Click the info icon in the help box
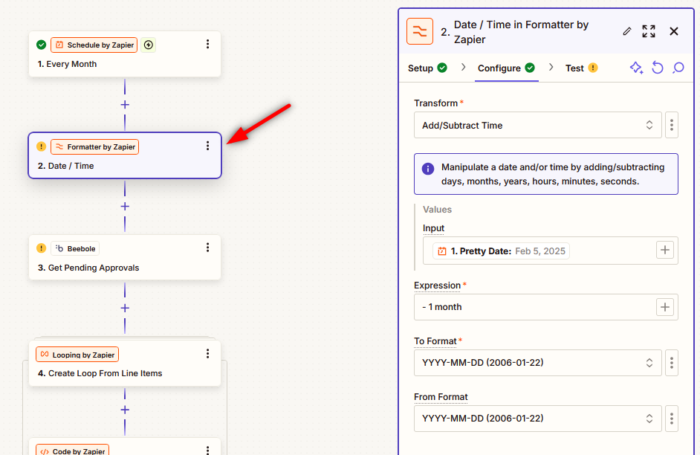 click(x=428, y=169)
